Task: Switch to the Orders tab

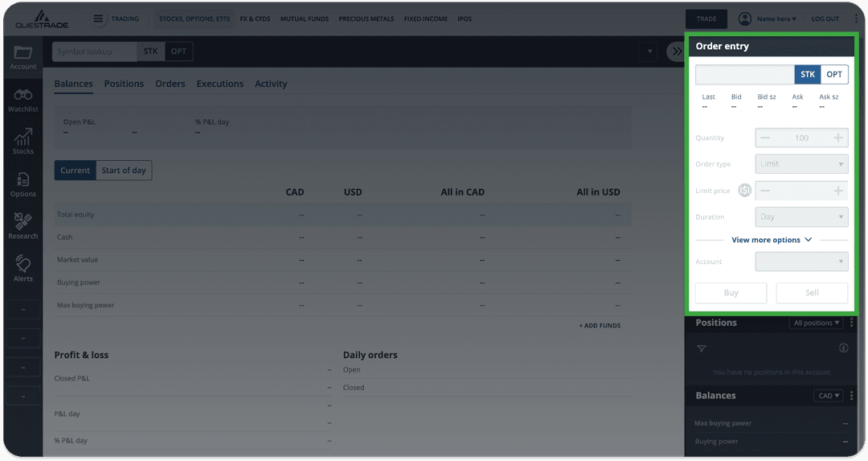Action: coord(170,84)
